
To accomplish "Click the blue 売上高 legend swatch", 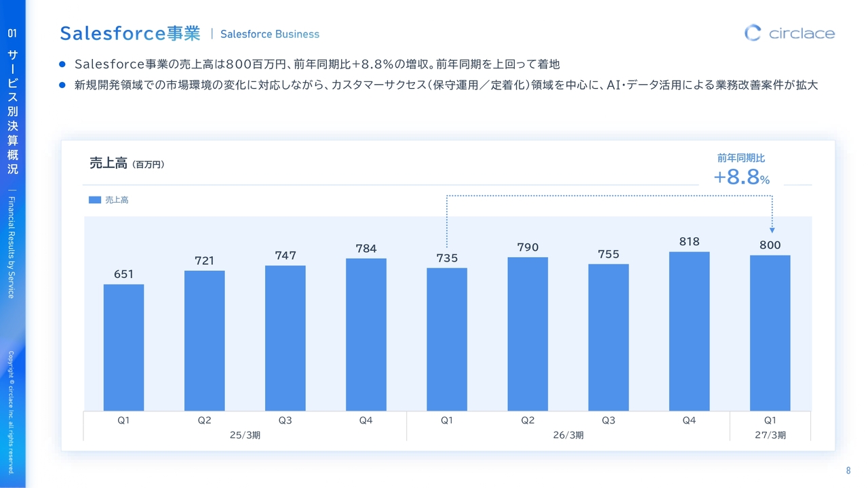I will 95,200.
